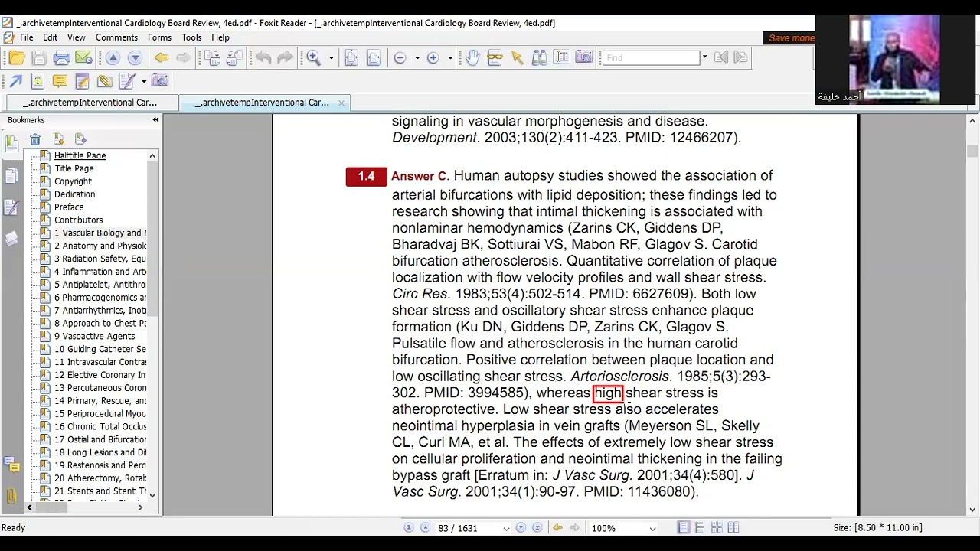Select the Typewriter tool

(38, 81)
